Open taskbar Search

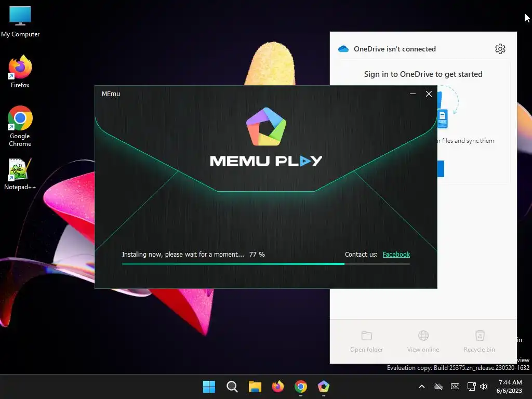(x=232, y=387)
